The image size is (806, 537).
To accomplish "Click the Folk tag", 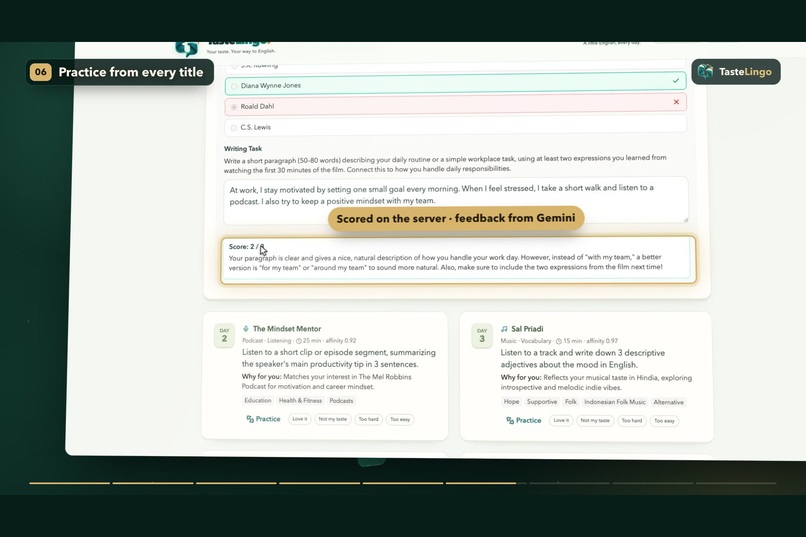I will click(571, 402).
